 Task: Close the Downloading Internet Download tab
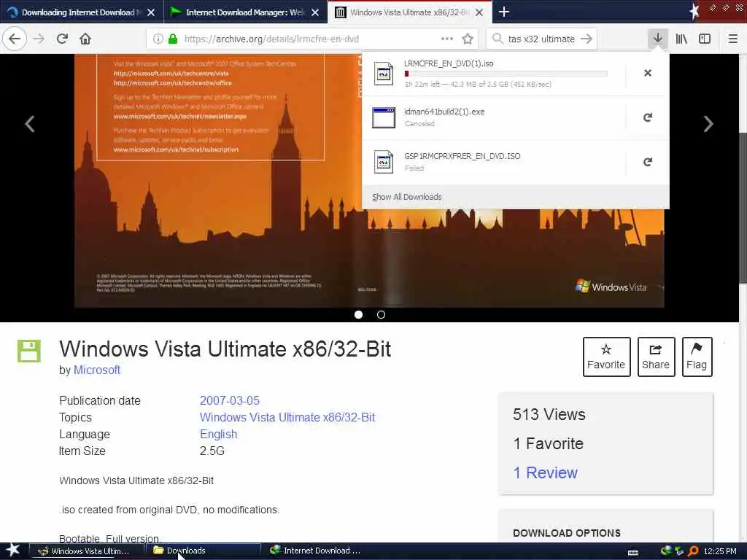point(150,12)
